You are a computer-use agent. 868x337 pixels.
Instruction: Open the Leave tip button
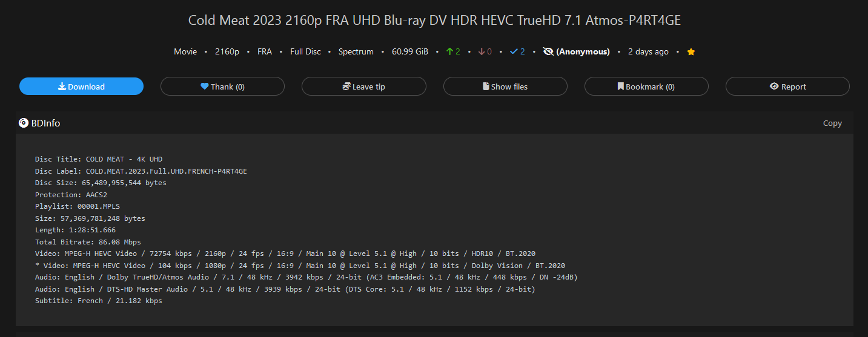(x=363, y=87)
